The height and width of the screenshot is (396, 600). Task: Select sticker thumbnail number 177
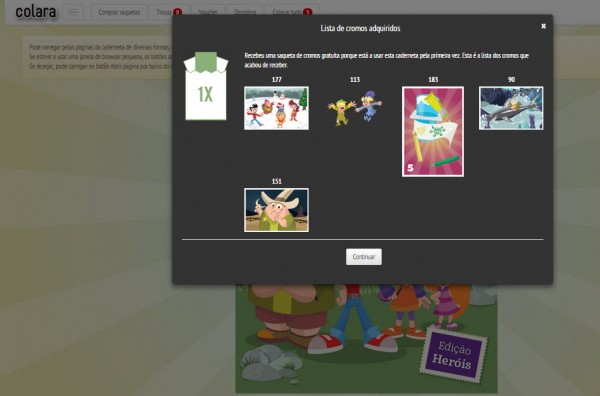point(276,108)
